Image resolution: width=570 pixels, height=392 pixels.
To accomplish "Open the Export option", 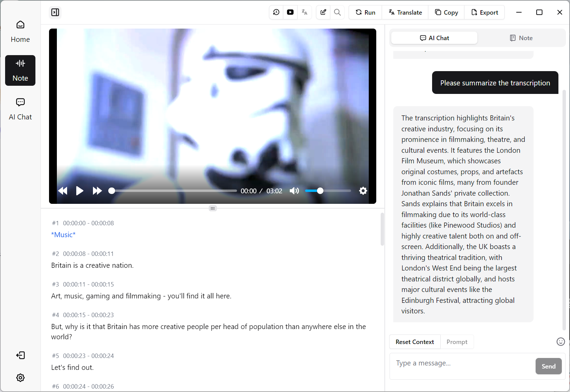I will click(485, 12).
